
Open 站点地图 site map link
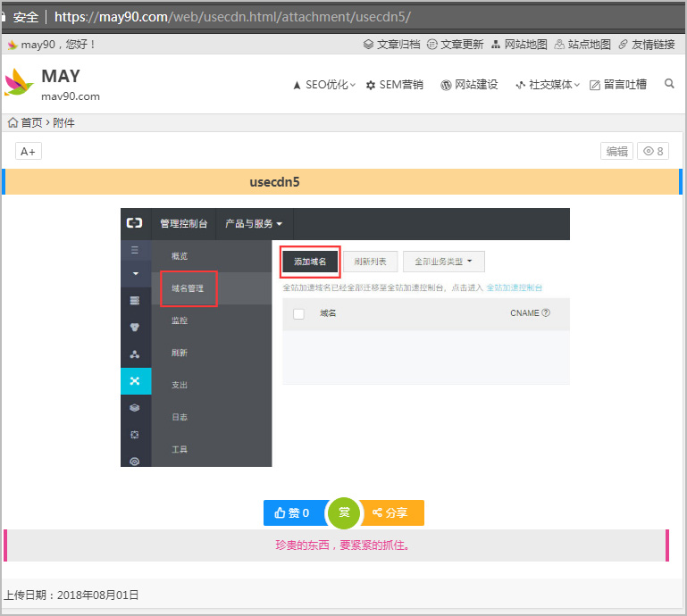point(582,44)
